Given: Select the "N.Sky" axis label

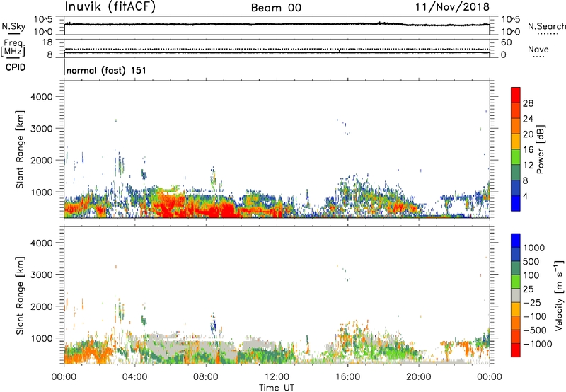Looking at the screenshot, I should [13, 26].
